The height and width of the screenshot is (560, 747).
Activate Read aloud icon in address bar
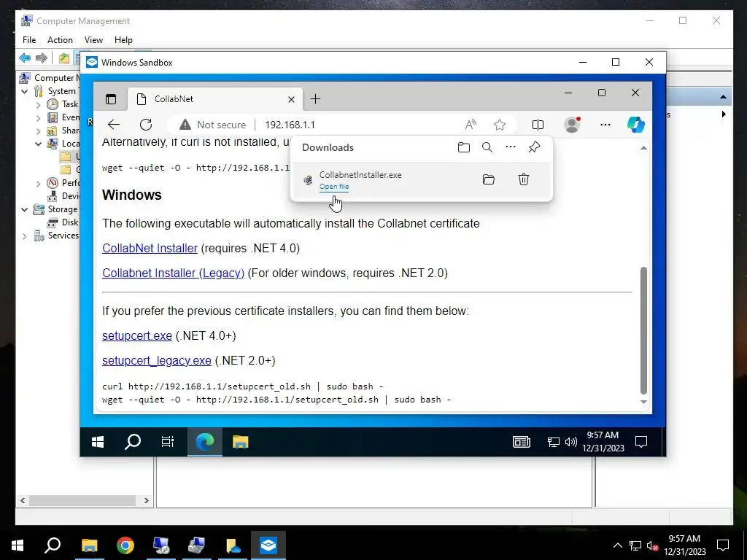point(471,125)
